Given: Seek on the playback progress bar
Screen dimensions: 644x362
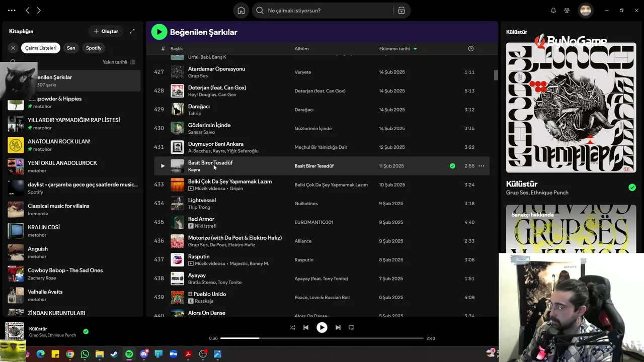Looking at the screenshot, I should tap(321, 338).
